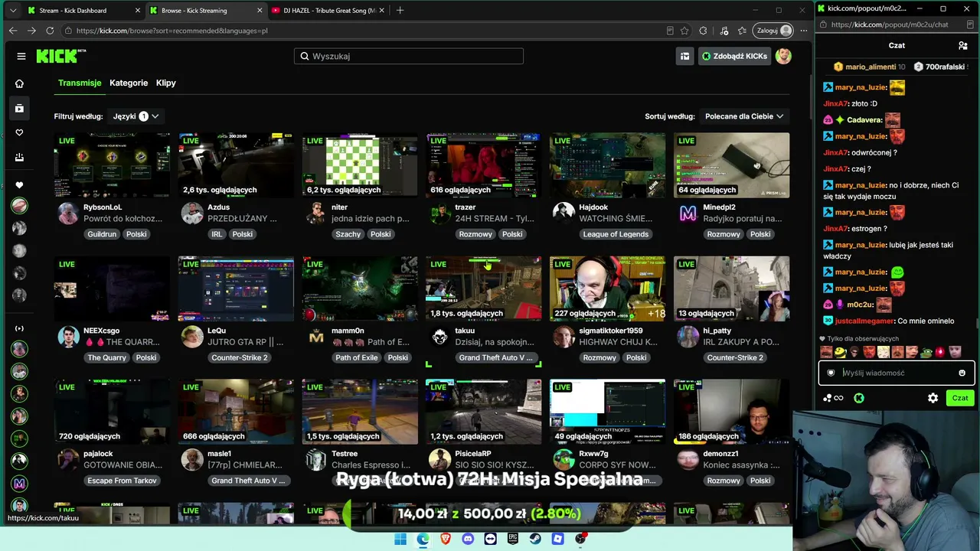Open the chat users list icon

point(963,45)
